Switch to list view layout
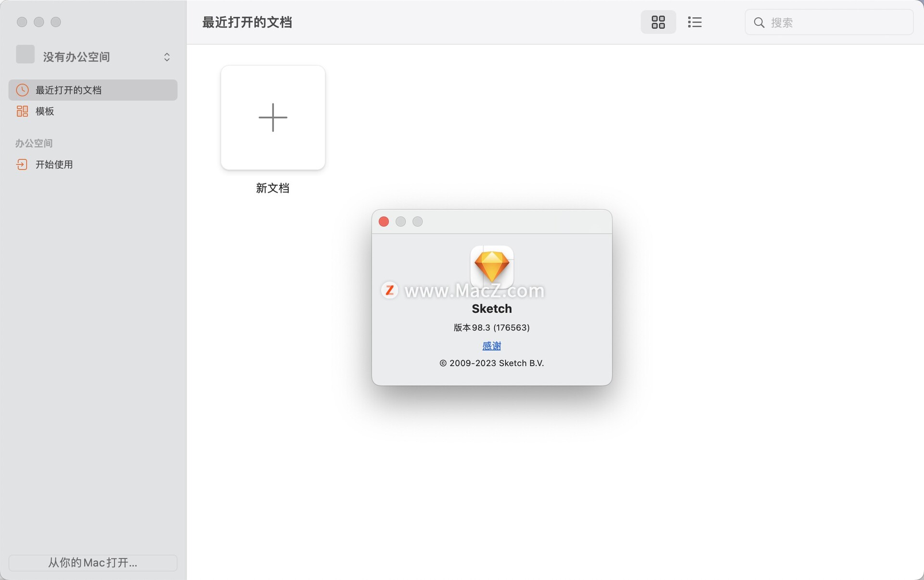Image resolution: width=924 pixels, height=580 pixels. point(695,22)
